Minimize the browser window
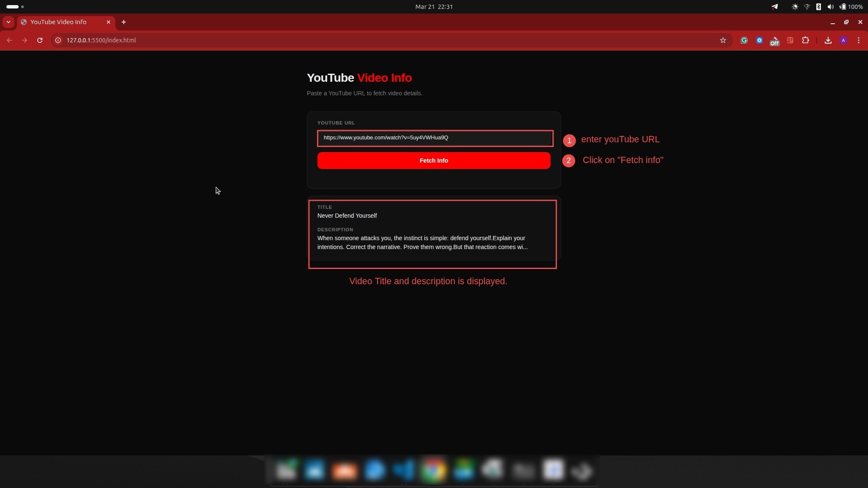The width and height of the screenshot is (868, 488). tap(832, 22)
